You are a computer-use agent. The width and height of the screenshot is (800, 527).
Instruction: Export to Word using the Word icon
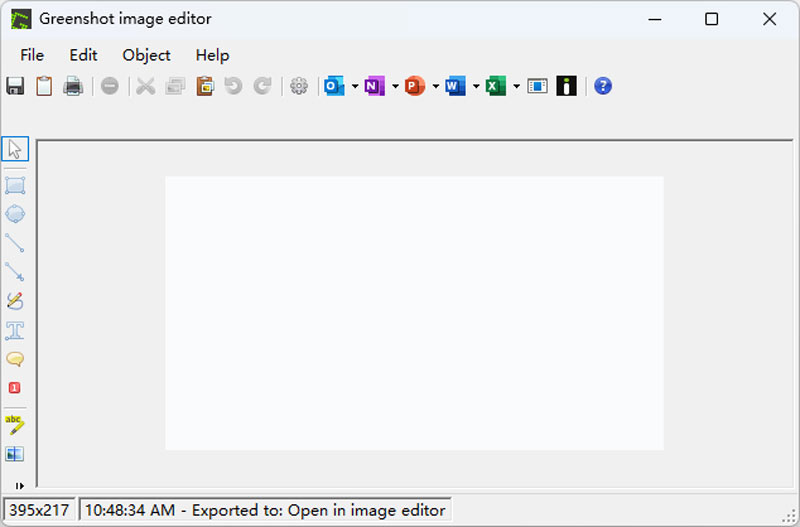tap(455, 86)
